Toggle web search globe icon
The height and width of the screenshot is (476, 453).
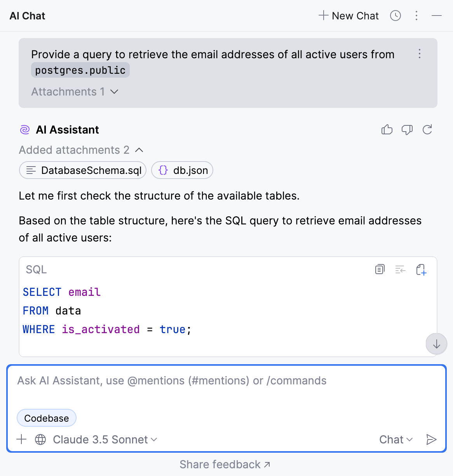click(x=40, y=439)
